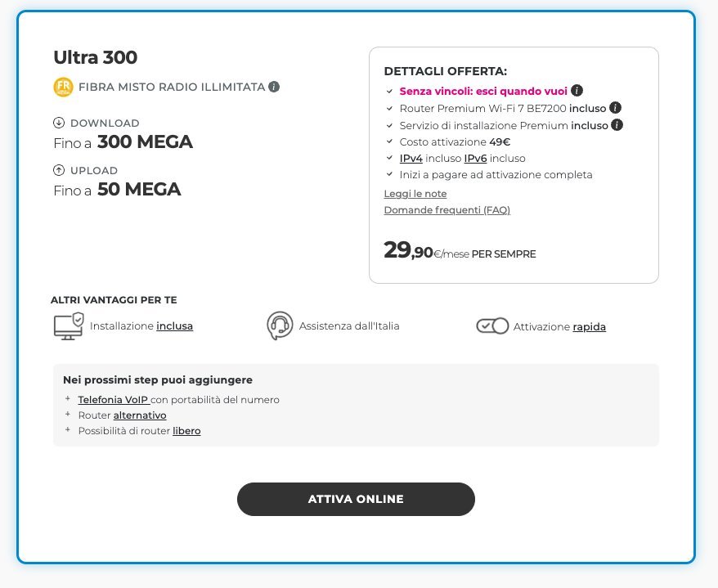This screenshot has width=718, height=588.
Task: Click the rapid activation toggle icon
Action: [x=492, y=326]
